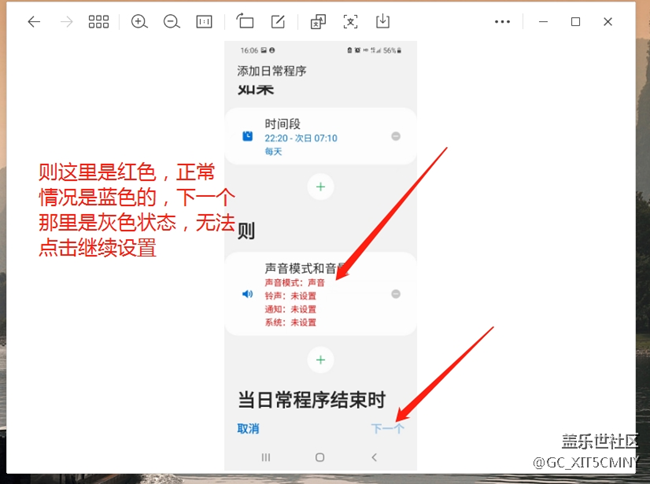This screenshot has height=484, width=650.
Task: Rotate the image
Action: click(x=245, y=21)
